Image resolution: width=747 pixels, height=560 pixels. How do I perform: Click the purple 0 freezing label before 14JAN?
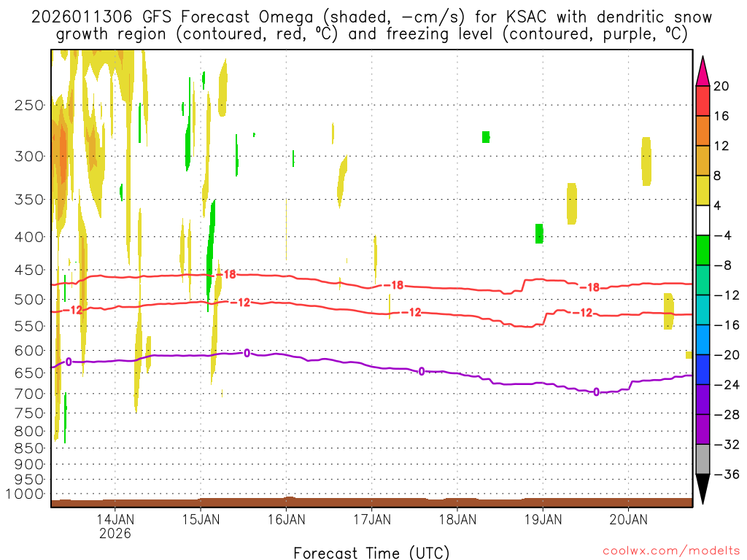coord(69,362)
